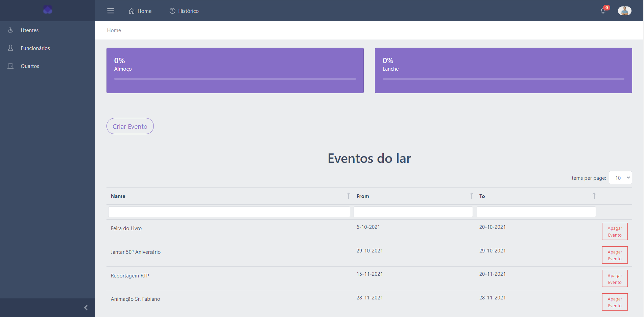Screen dimensions: 644x317
Task: Select the Histórico tab in navbar
Action: click(x=184, y=11)
